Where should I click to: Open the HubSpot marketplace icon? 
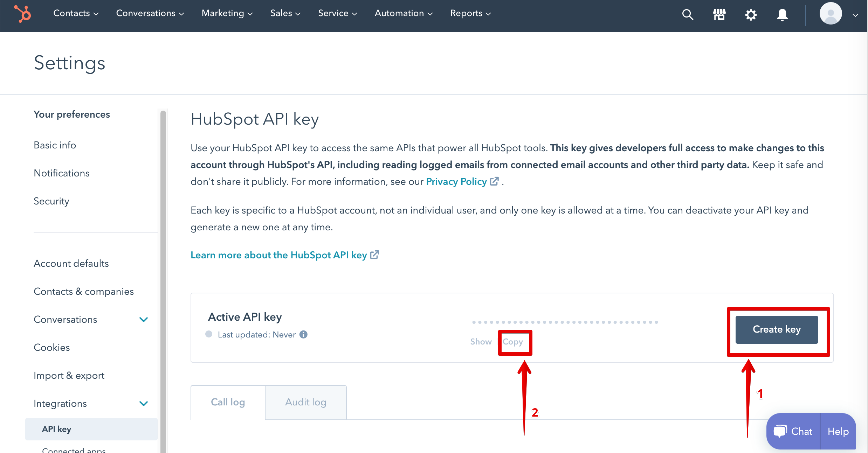(719, 15)
